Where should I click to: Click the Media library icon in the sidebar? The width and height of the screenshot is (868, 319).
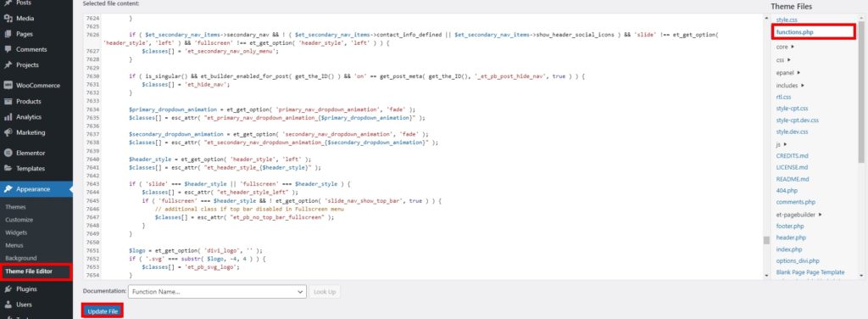point(8,19)
